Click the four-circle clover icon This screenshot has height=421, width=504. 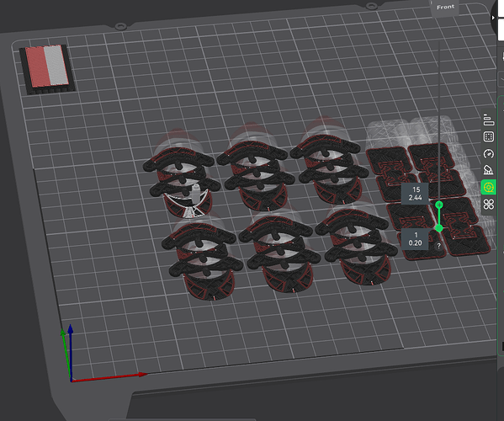coord(489,204)
